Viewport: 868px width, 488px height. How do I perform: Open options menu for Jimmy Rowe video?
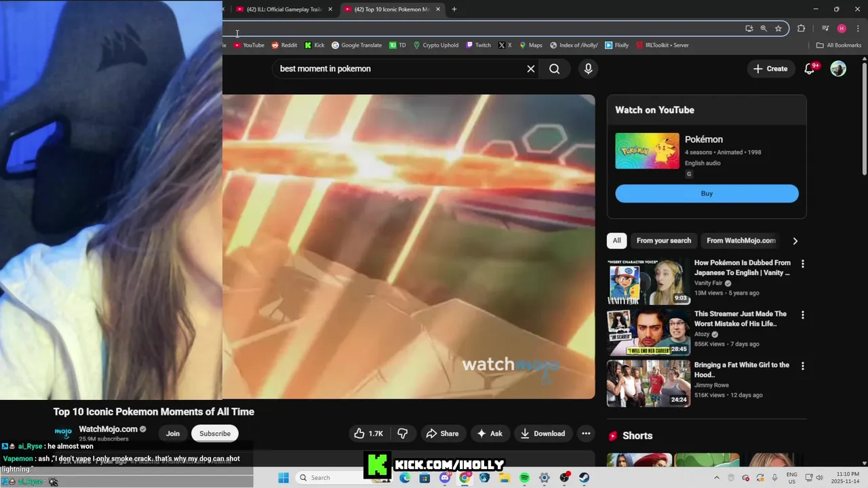[803, 366]
